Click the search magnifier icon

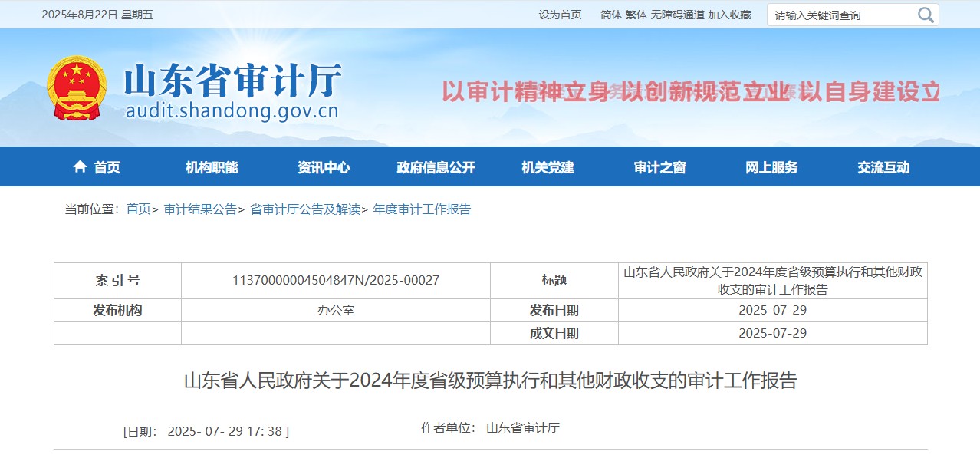(x=926, y=15)
